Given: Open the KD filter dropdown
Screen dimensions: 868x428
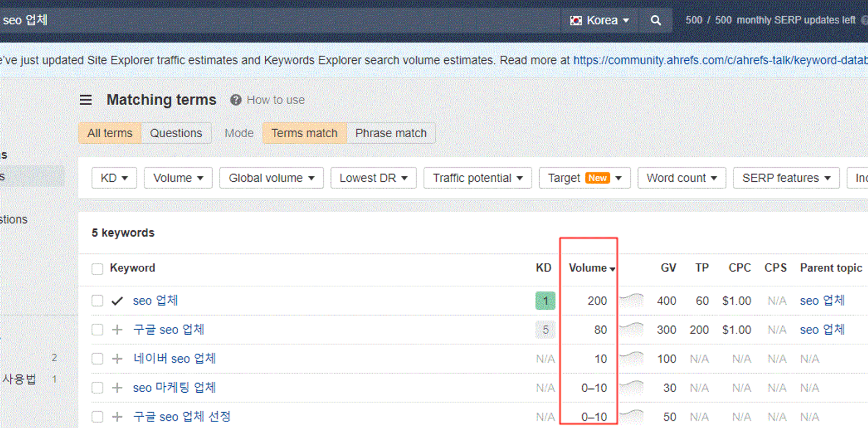Looking at the screenshot, I should pyautogui.click(x=114, y=178).
